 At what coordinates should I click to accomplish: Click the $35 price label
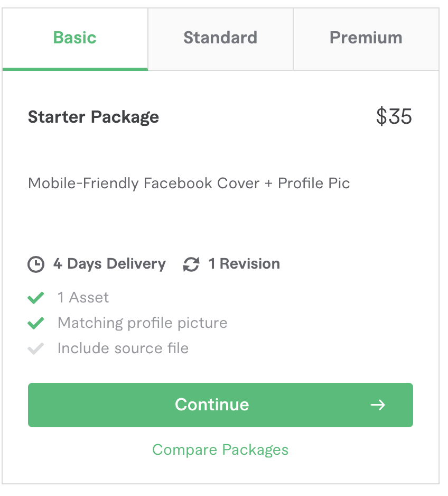[x=394, y=117]
